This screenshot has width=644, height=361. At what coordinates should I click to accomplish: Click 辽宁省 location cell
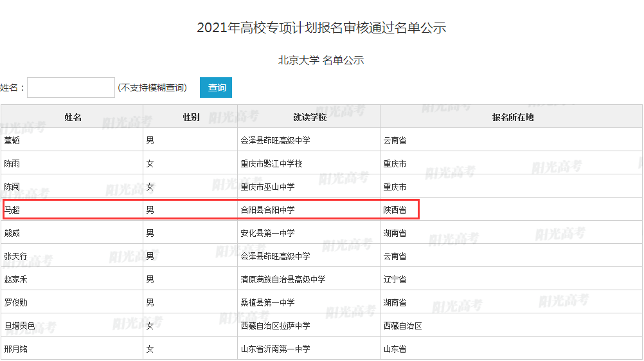click(395, 279)
